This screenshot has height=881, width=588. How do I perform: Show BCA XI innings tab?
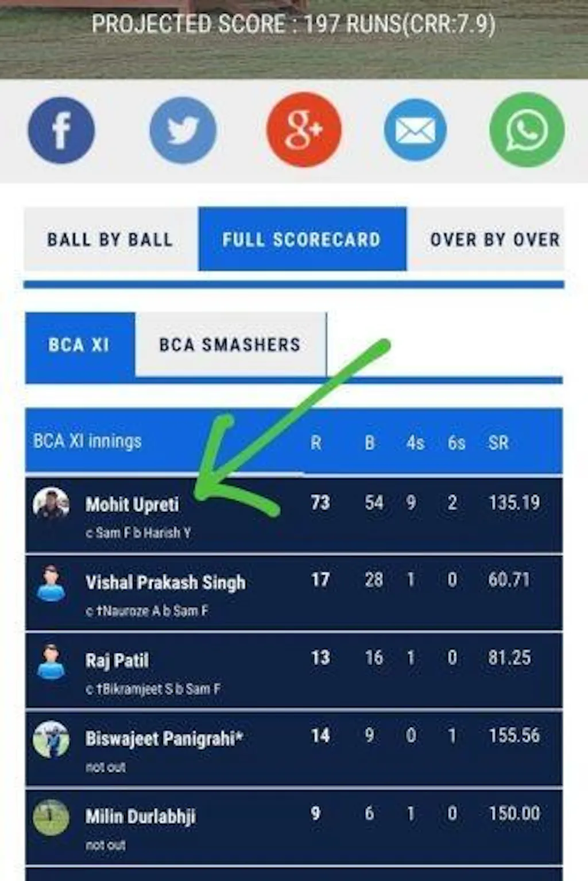[x=80, y=345]
